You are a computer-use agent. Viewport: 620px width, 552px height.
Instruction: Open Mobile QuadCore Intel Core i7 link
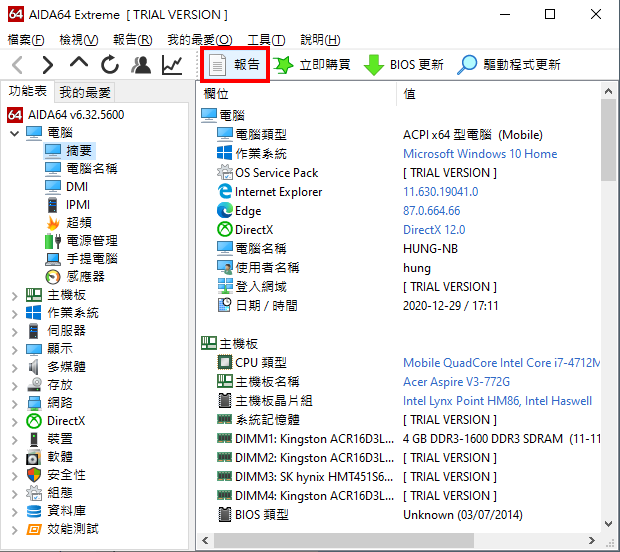click(501, 363)
